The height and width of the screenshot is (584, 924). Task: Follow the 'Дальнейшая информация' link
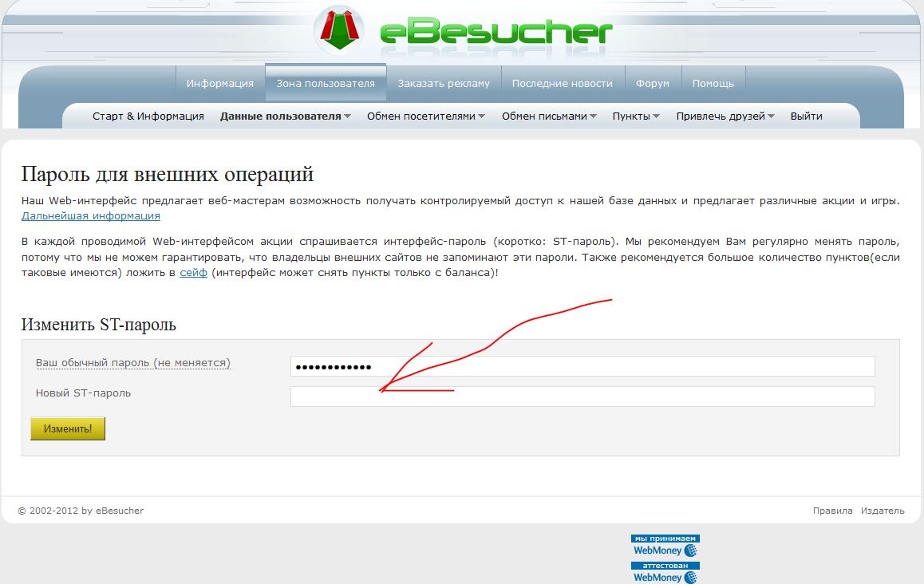tap(91, 215)
